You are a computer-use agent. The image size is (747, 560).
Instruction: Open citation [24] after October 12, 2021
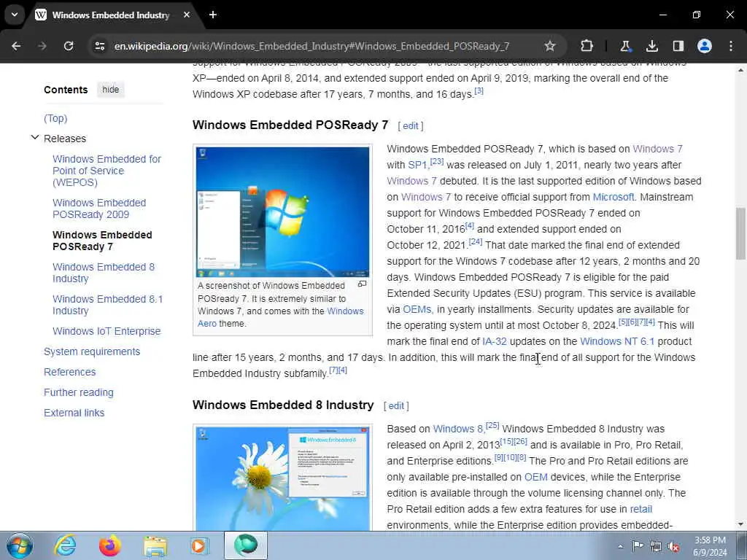pyautogui.click(x=476, y=242)
